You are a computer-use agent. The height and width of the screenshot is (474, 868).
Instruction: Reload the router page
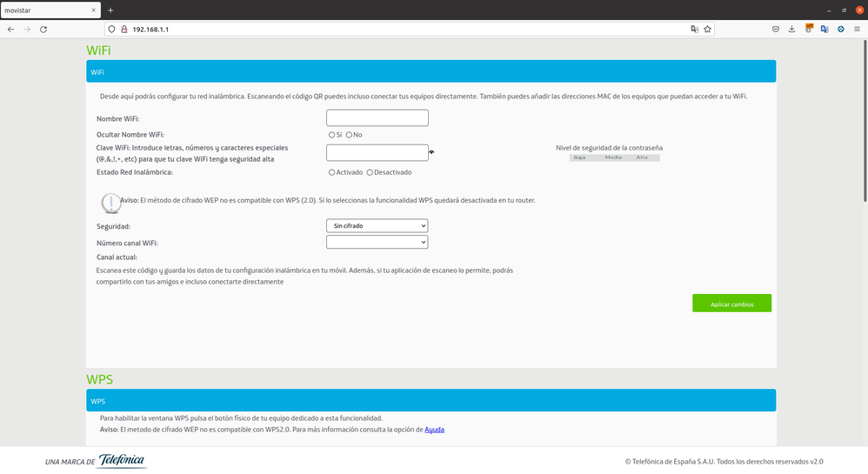(43, 30)
